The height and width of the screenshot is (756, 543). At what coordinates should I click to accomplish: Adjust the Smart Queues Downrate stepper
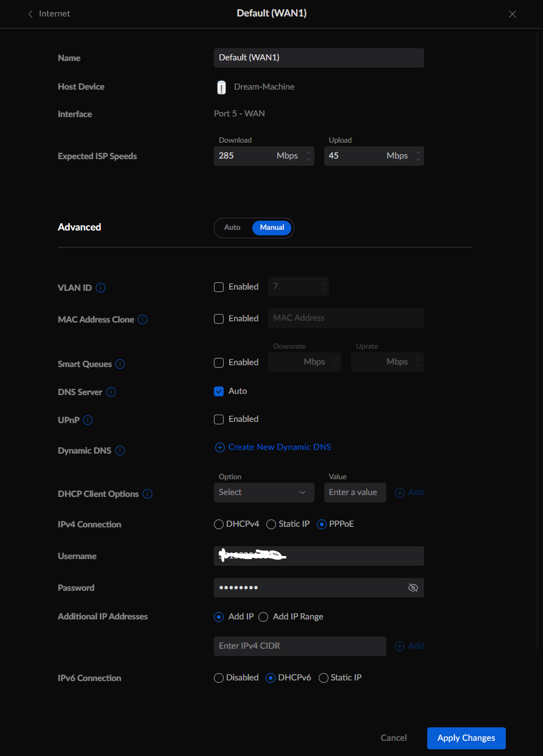tap(335, 362)
